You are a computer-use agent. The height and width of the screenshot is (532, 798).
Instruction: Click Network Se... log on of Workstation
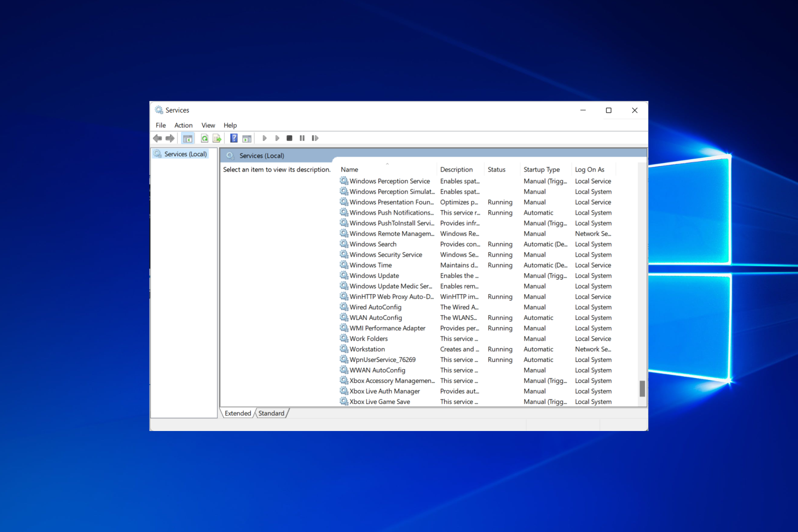(593, 349)
